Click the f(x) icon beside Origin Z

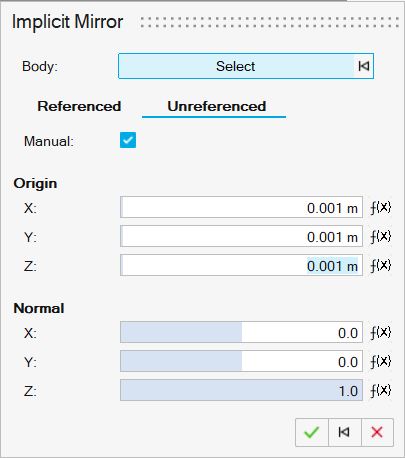[380, 266]
